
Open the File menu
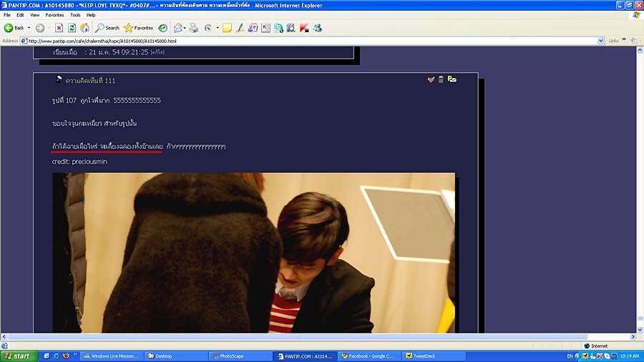[x=7, y=15]
